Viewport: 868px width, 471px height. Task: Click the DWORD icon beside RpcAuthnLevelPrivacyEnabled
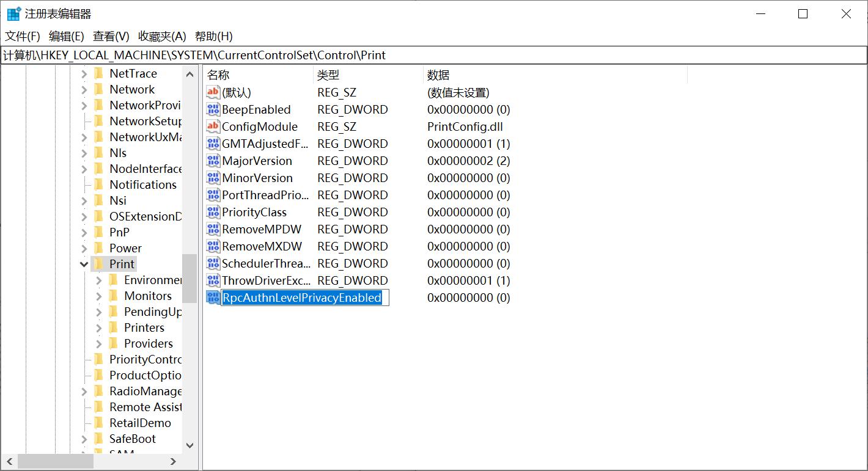(x=213, y=298)
